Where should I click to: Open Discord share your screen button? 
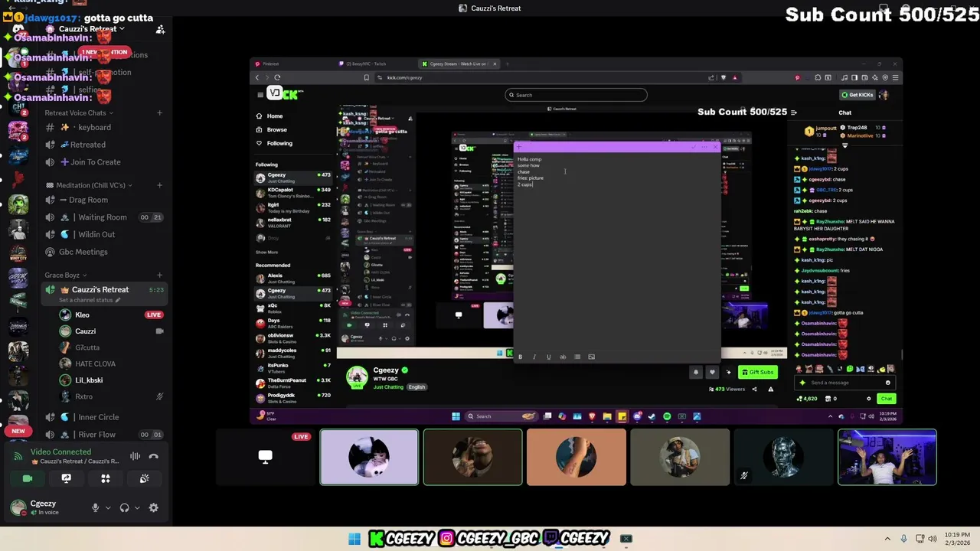(x=67, y=478)
